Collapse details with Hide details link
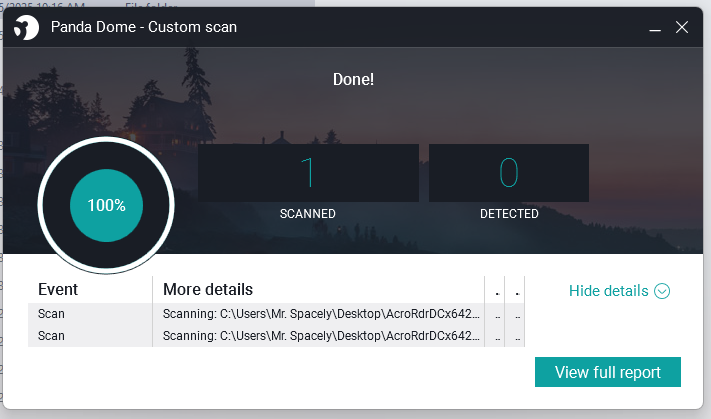711x419 pixels. pyautogui.click(x=609, y=291)
